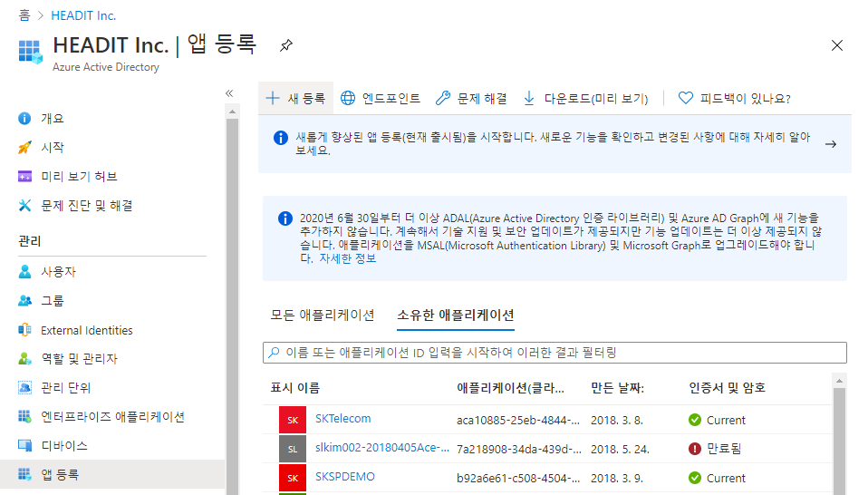868x495 pixels.
Task: Click the red SK tile beside SKSPDEMO
Action: pos(293,478)
